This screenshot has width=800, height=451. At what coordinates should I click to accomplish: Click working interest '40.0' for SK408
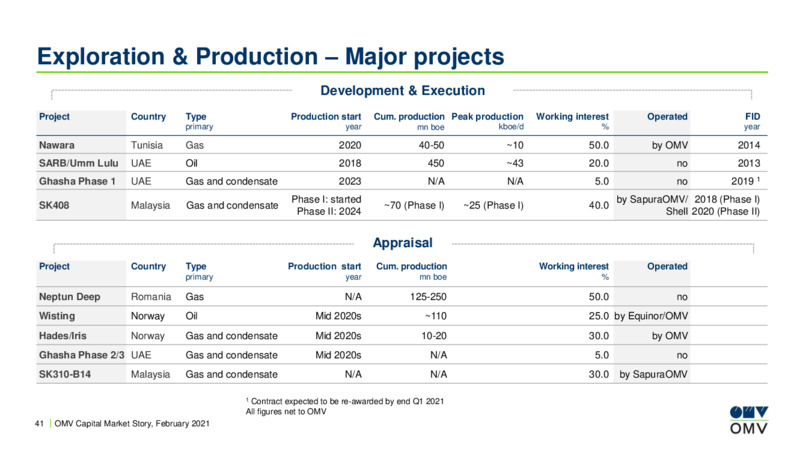(598, 205)
